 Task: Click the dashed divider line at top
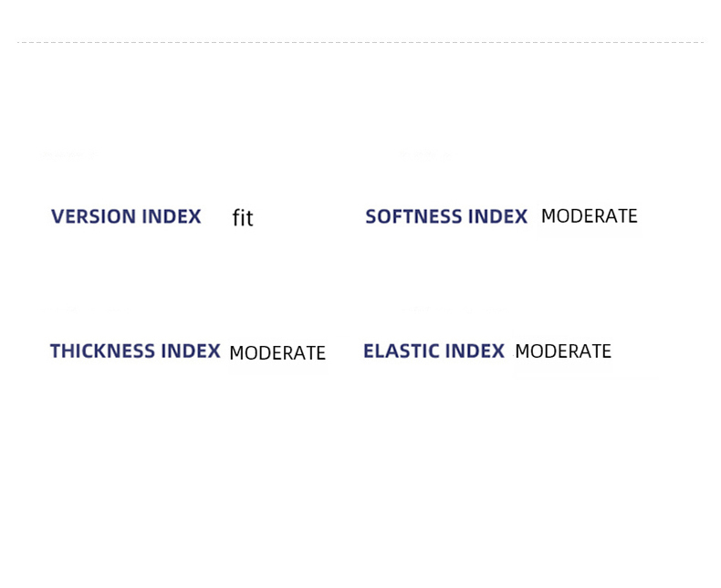(360, 42)
